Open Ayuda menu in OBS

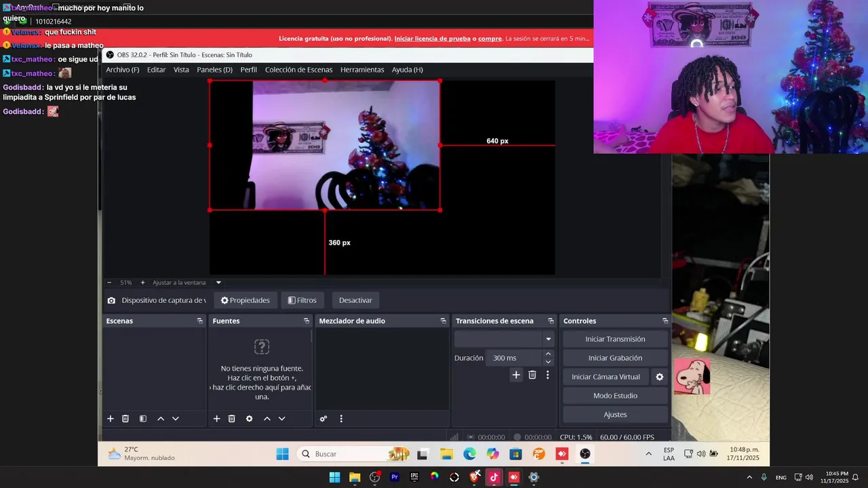pyautogui.click(x=407, y=70)
